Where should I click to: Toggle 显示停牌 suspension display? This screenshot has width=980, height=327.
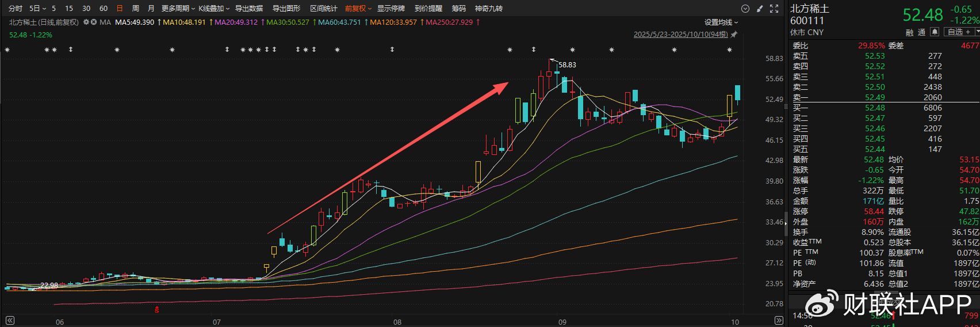(x=391, y=9)
